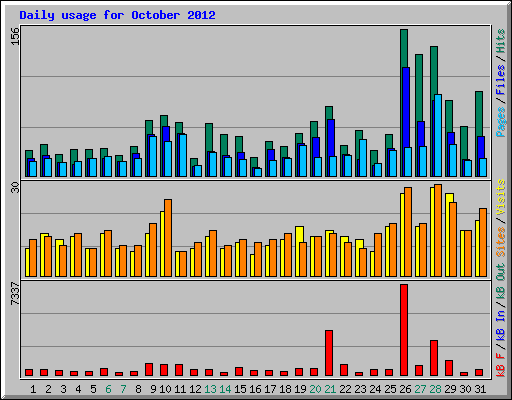Click the day 11 label on the x-axis

click(180, 389)
